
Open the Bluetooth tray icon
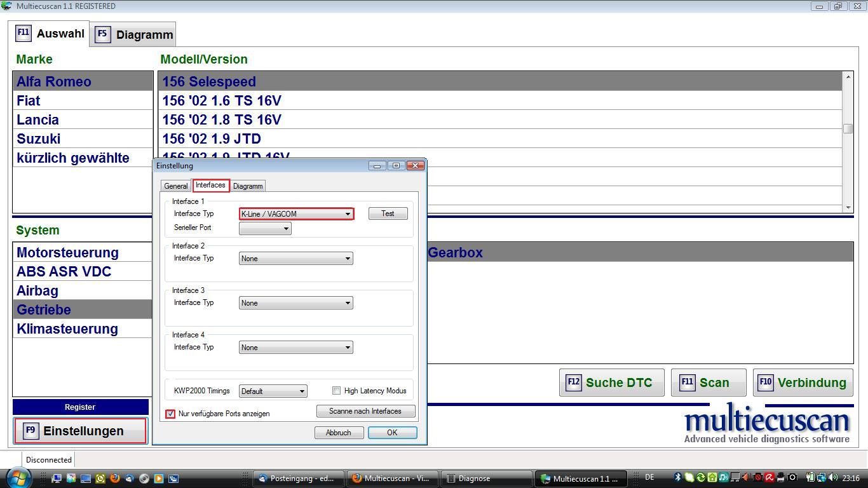(x=678, y=478)
